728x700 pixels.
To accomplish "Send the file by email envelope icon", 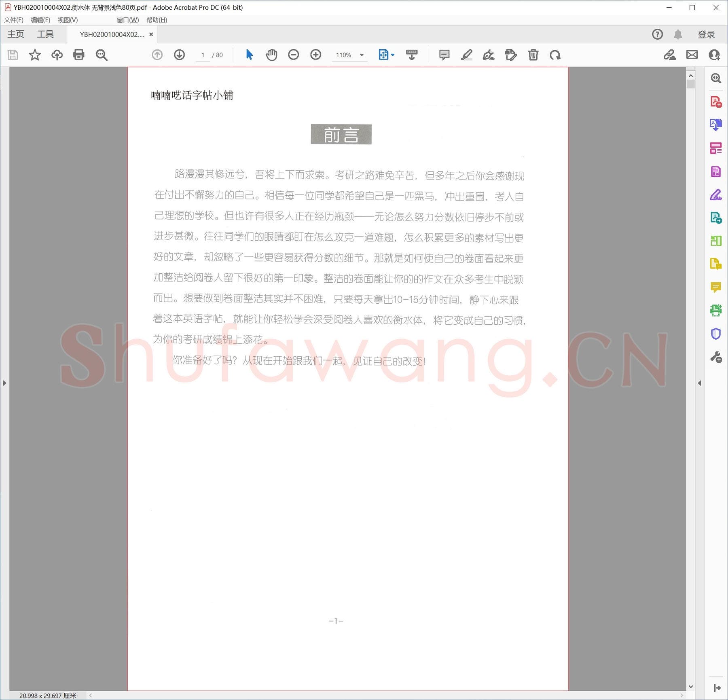I will 692,55.
